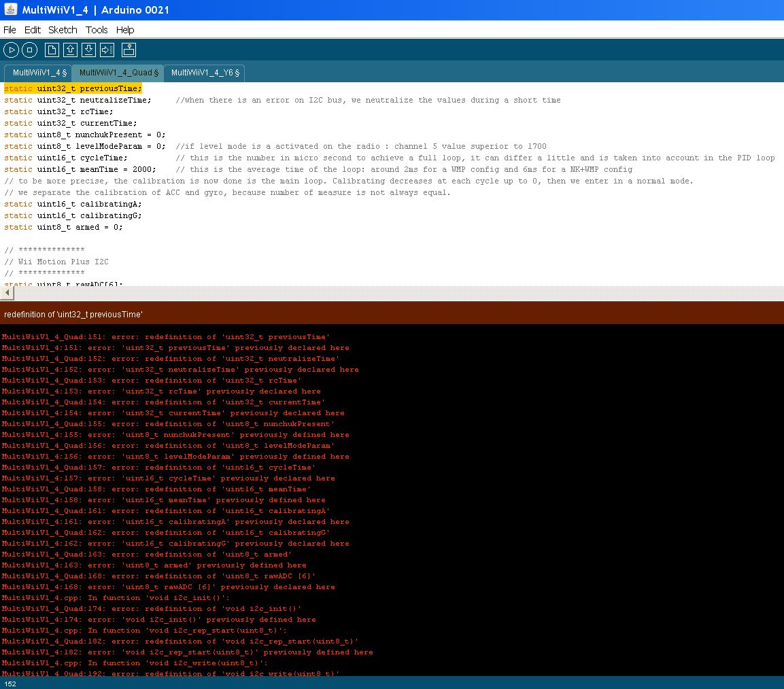The width and height of the screenshot is (784, 689).
Task: Click the first error line in console
Action: point(165,337)
